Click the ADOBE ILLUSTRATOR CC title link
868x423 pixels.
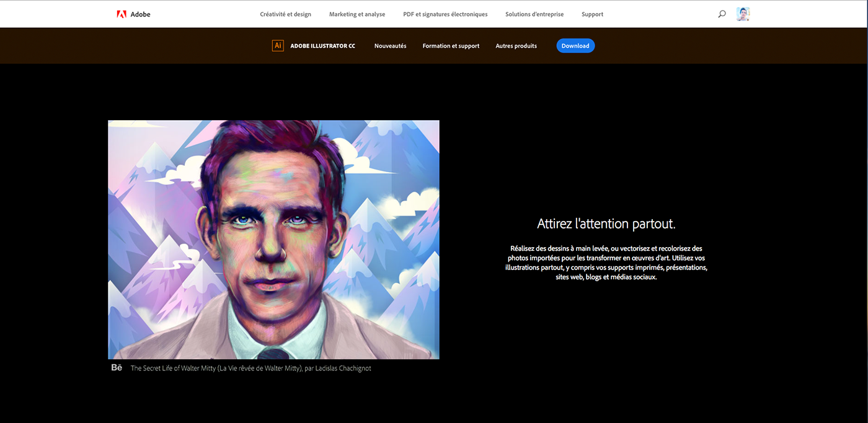[x=322, y=46]
